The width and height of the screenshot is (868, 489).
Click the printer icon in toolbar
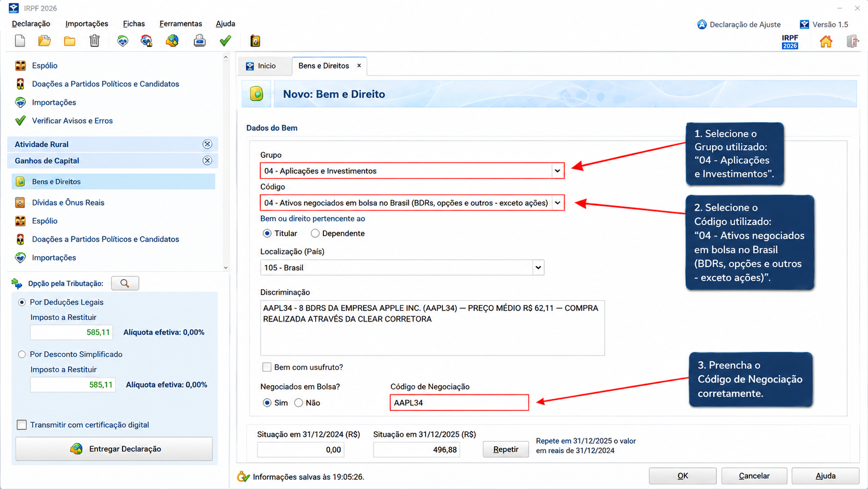pyautogui.click(x=199, y=41)
